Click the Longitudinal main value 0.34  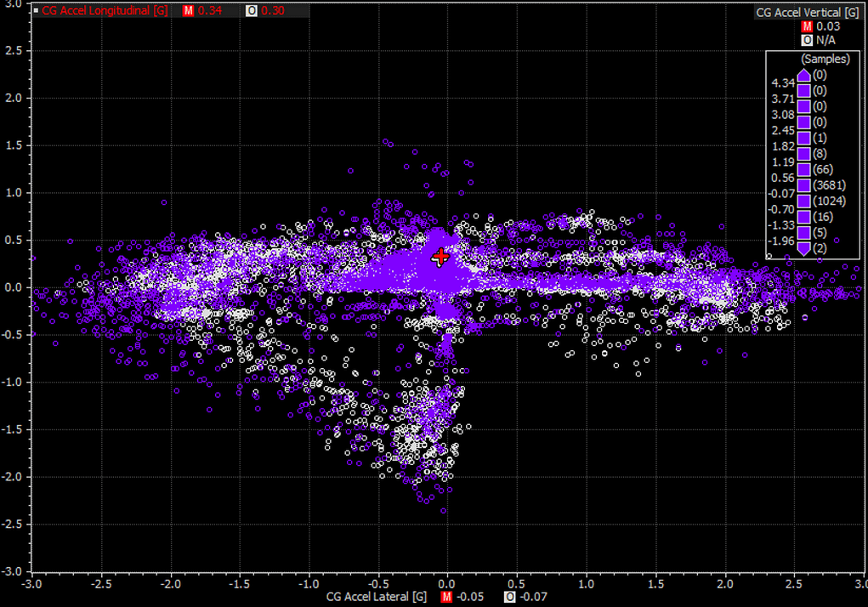(x=210, y=10)
